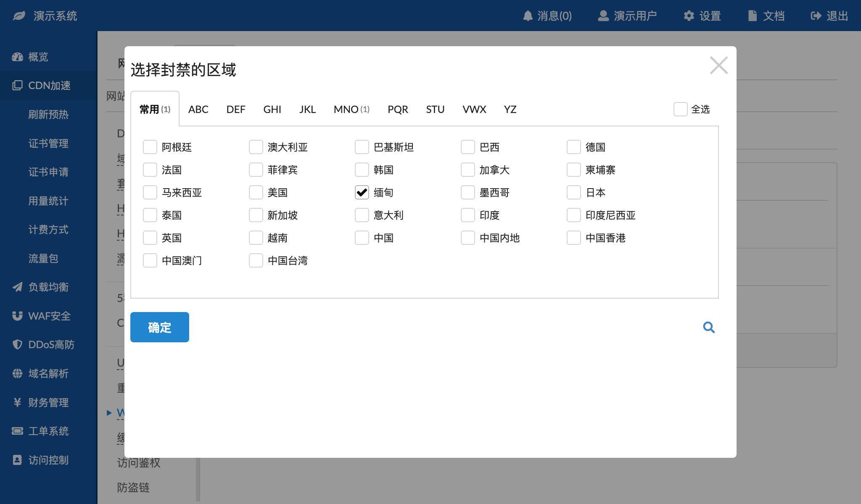This screenshot has height=504, width=861.
Task: Click the DDoS高防 shield icon
Action: pos(17,344)
